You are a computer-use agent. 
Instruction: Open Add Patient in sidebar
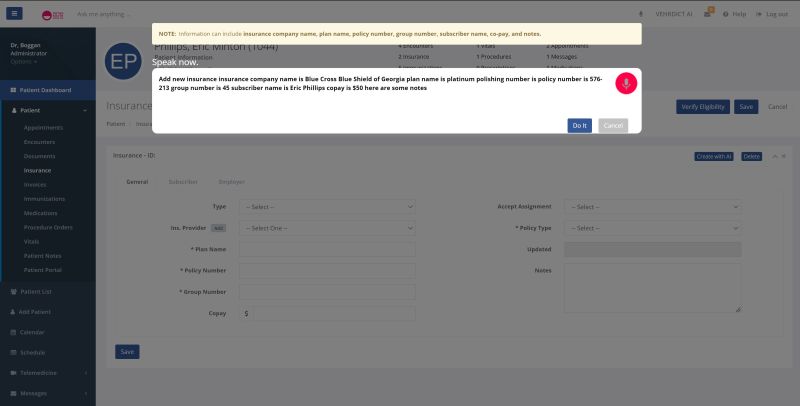pyautogui.click(x=35, y=312)
